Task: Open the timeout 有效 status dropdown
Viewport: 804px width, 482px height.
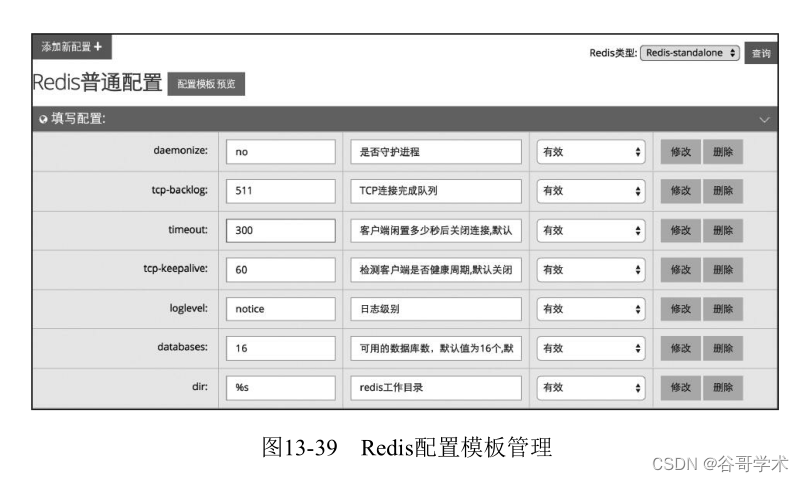Action: click(x=591, y=230)
